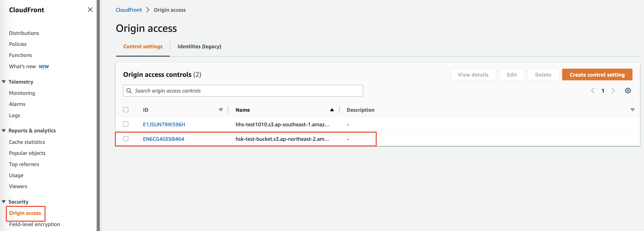This screenshot has height=231, width=644.
Task: Open Alarms under Telemetry
Action: (x=17, y=104)
